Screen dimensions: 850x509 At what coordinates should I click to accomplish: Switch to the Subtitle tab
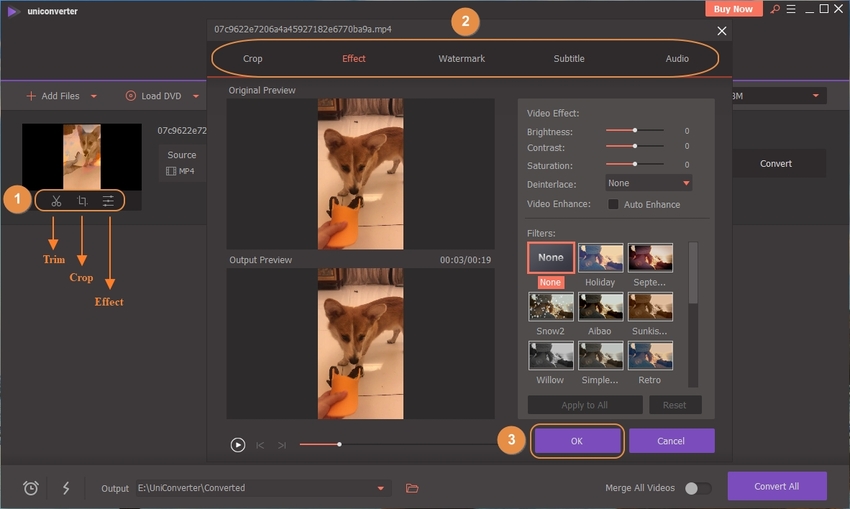pos(569,58)
